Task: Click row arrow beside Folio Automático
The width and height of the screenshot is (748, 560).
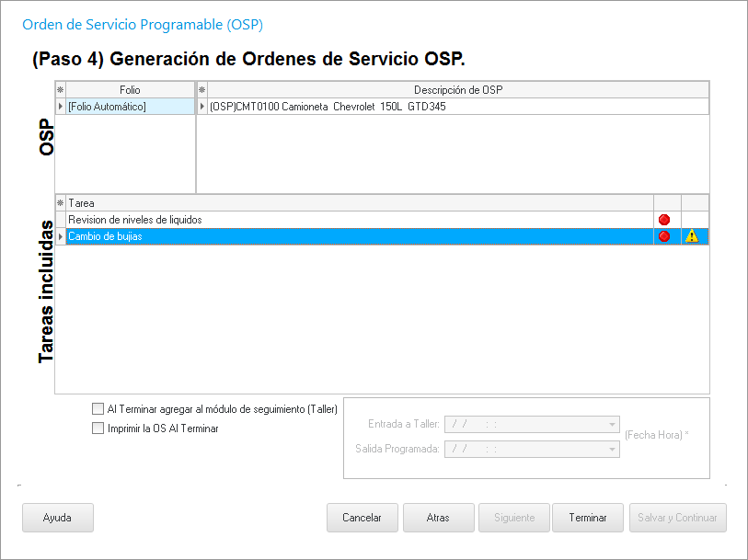Action: [61, 107]
